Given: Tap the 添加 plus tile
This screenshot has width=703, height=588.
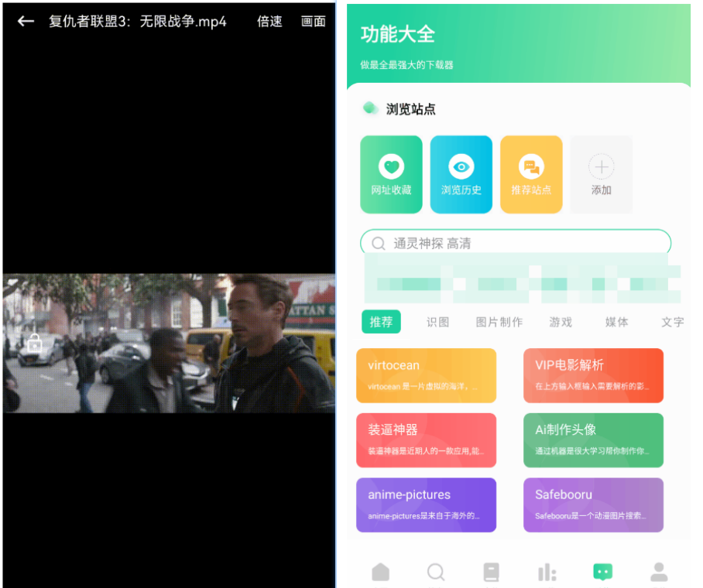Looking at the screenshot, I should tap(602, 174).
